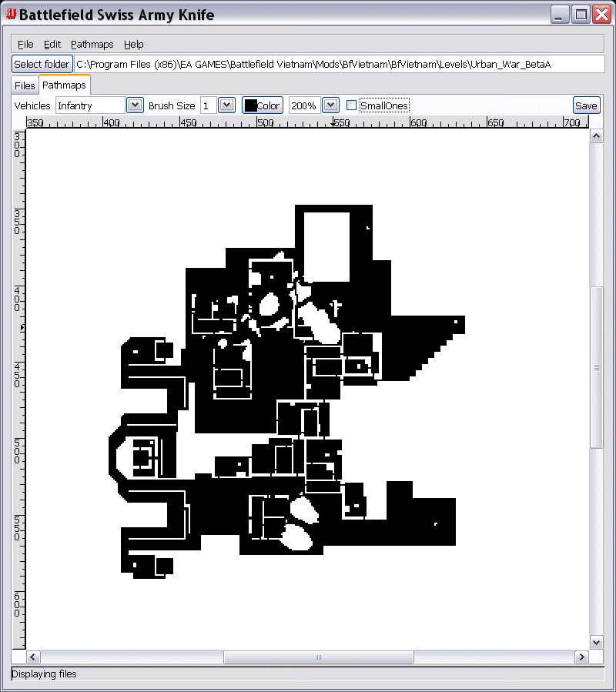
Task: Maximize the Battlefield Swiss Army Knife window
Action: tap(581, 15)
